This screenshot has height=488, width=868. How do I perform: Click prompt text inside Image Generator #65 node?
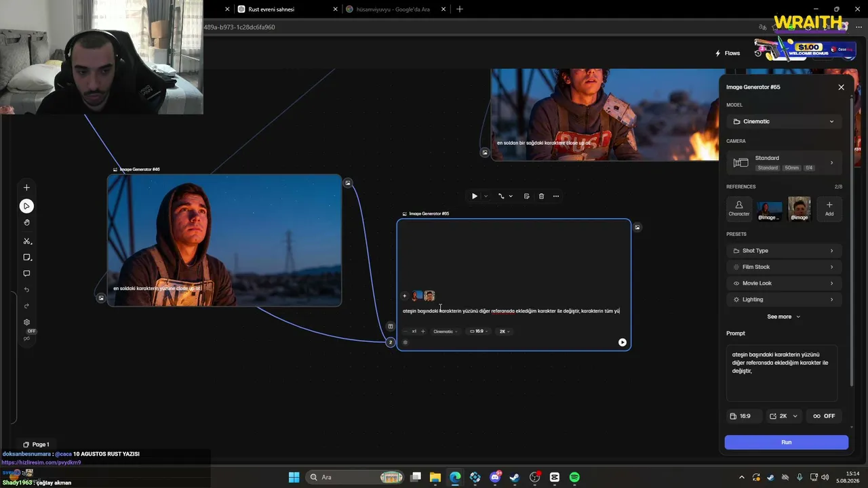[511, 311]
